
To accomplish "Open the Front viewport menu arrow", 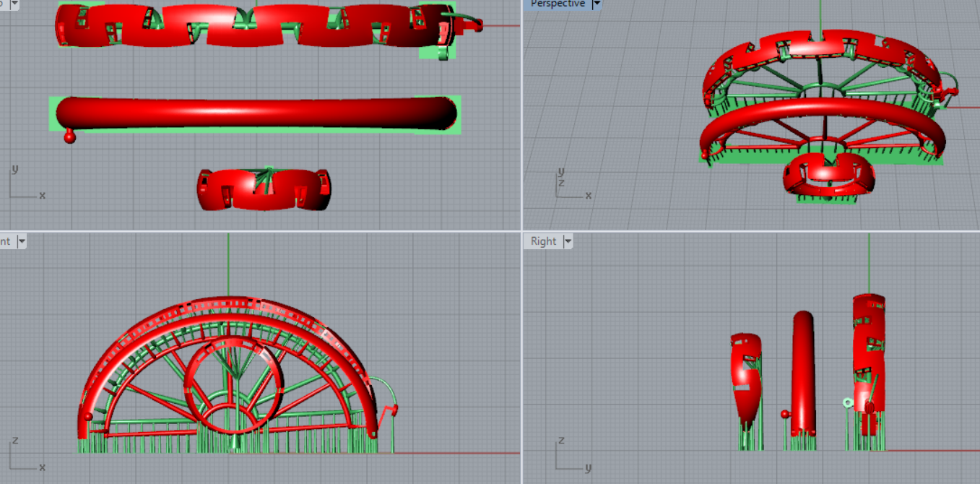I will tap(21, 241).
